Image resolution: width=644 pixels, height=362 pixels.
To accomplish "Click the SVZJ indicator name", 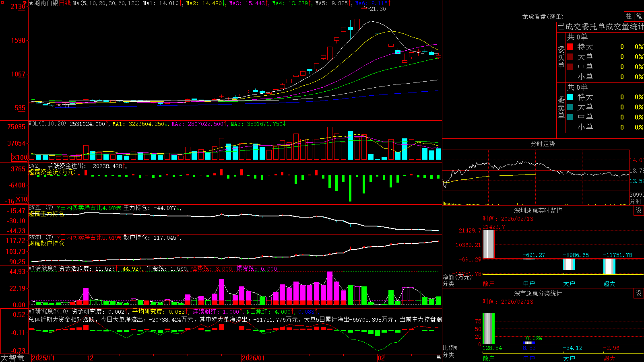I will pyautogui.click(x=35, y=166).
